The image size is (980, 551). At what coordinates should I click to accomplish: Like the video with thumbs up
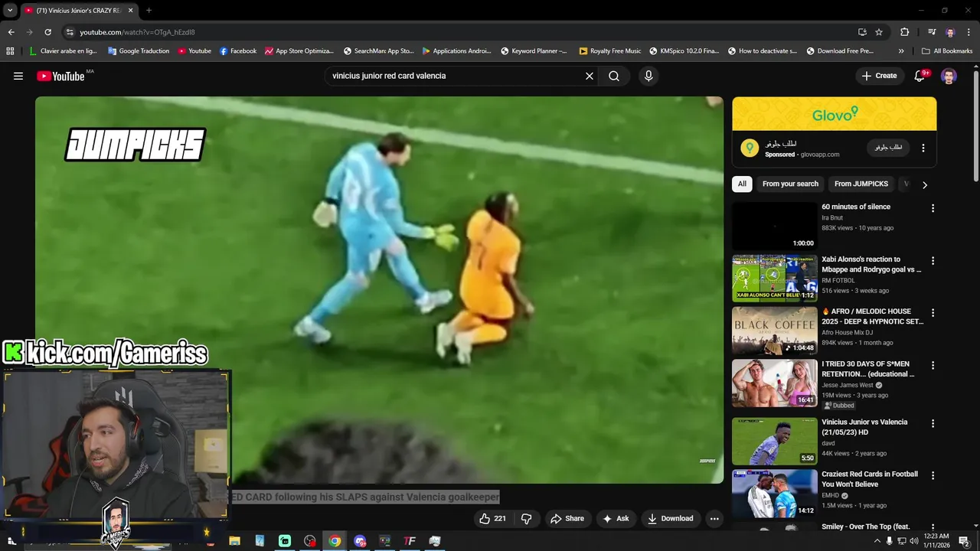coord(493,519)
